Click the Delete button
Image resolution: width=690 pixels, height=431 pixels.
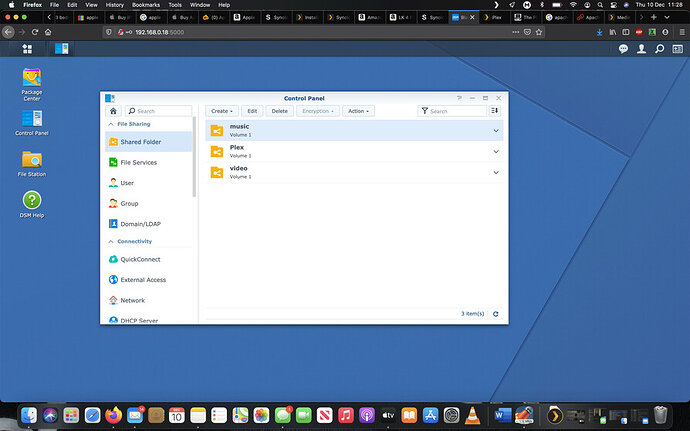(x=279, y=111)
